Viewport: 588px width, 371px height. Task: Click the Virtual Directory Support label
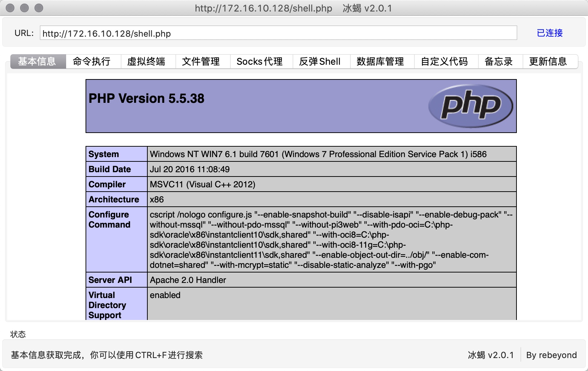click(107, 305)
